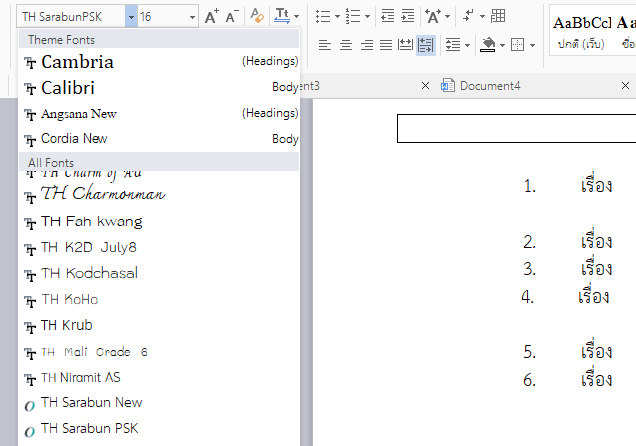636x446 pixels.
Task: Click the line spacing icon
Action: coord(453,45)
